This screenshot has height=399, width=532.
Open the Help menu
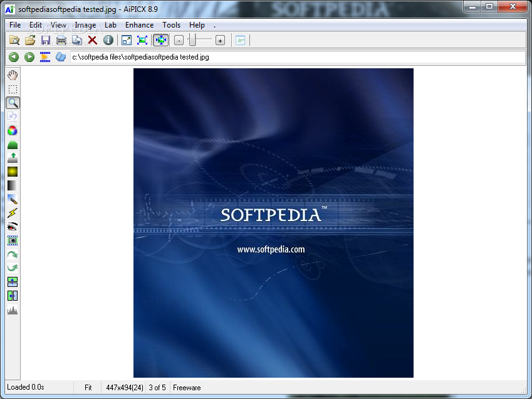[x=197, y=25]
